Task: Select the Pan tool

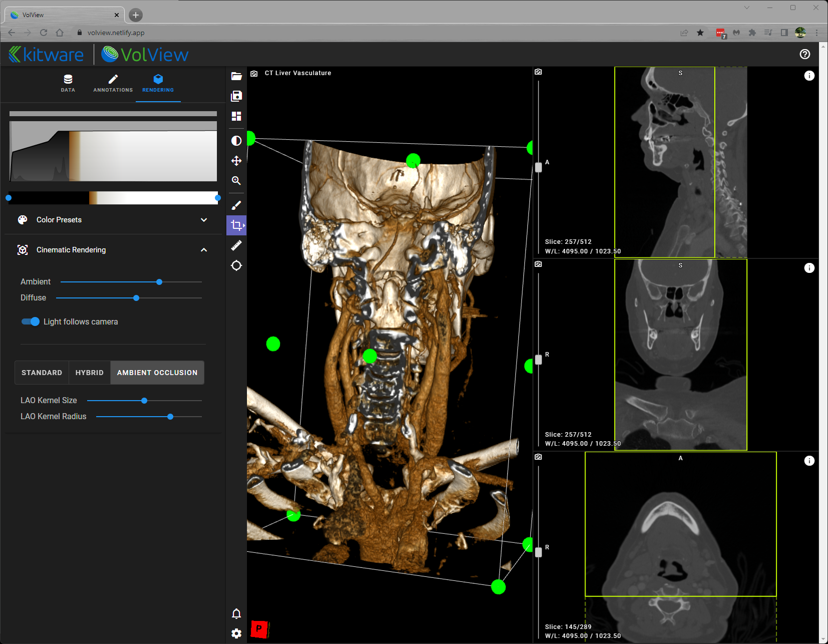Action: pyautogui.click(x=236, y=161)
